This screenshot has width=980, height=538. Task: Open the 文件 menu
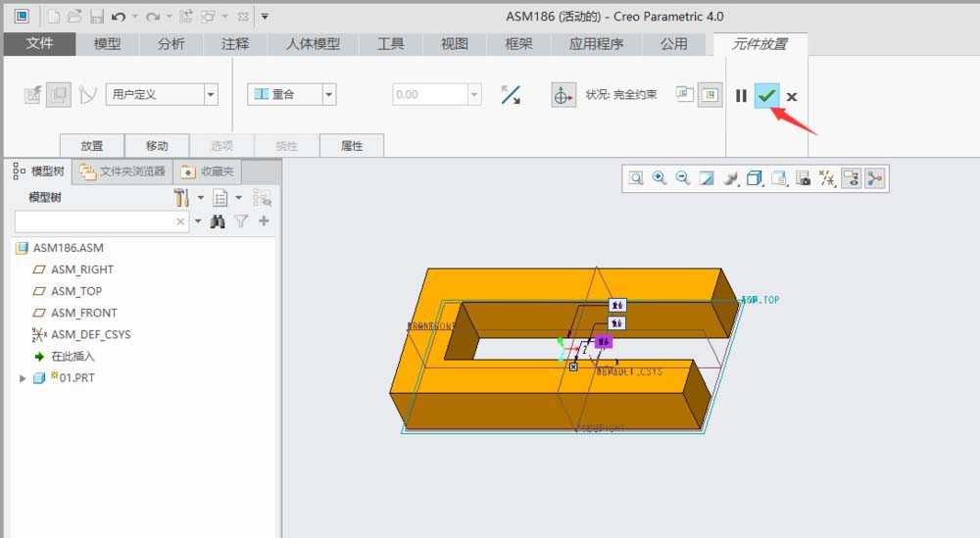tap(39, 44)
